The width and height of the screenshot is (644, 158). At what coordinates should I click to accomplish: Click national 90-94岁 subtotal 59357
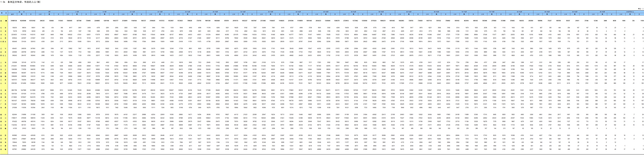(568, 21)
